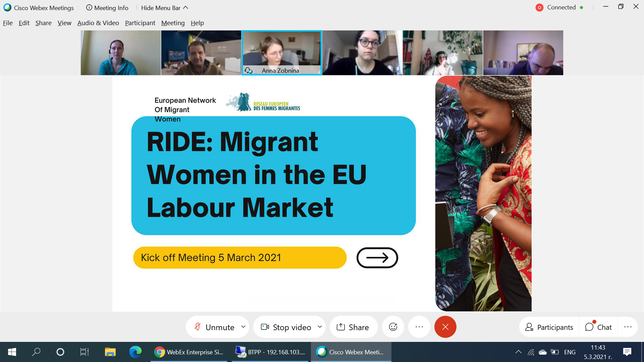Screen dimensions: 644x362
Task: Open panel options dots next to Chat
Action: tap(628, 327)
